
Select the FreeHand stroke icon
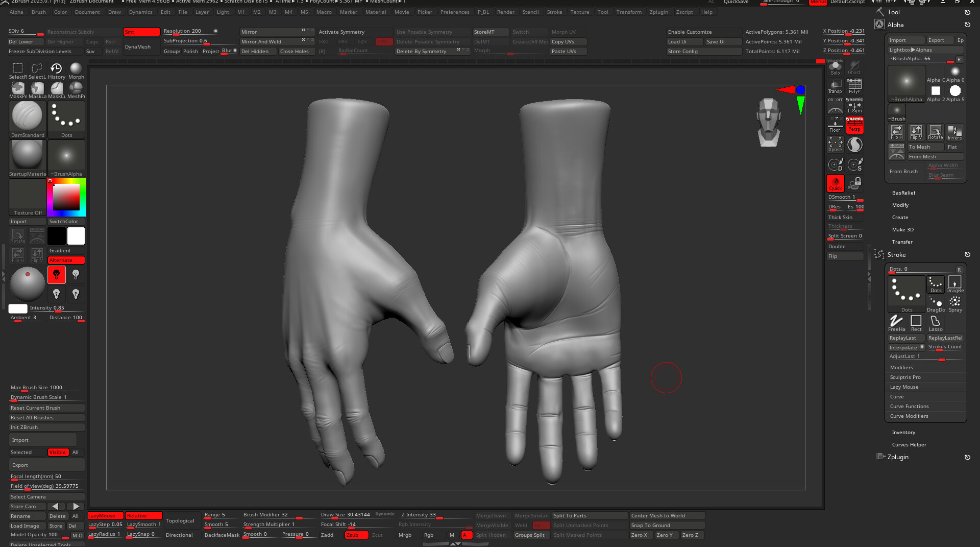pyautogui.click(x=897, y=322)
